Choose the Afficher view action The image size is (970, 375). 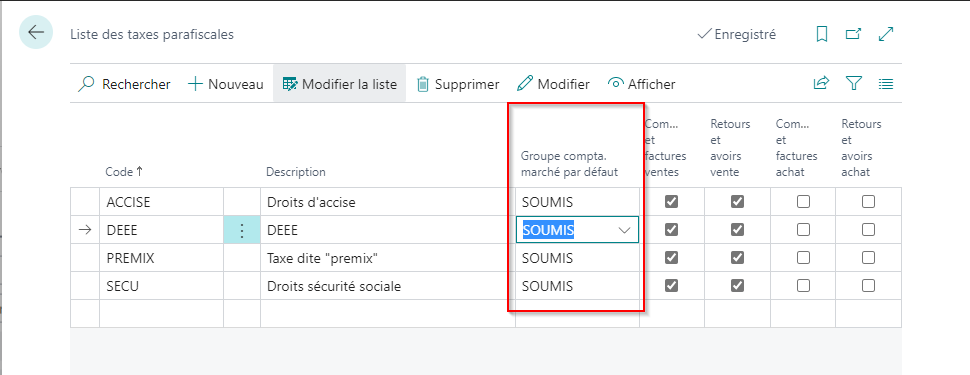tap(642, 84)
